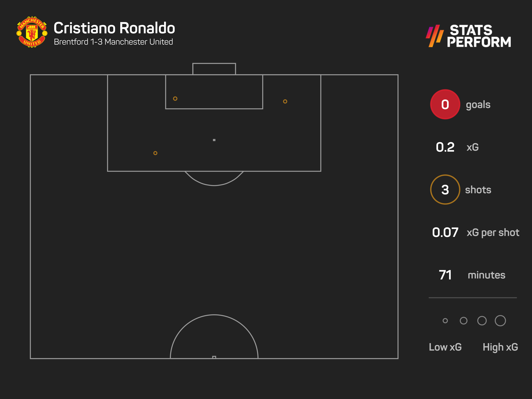Select the lower-left shot marker in the penalty area

155,153
